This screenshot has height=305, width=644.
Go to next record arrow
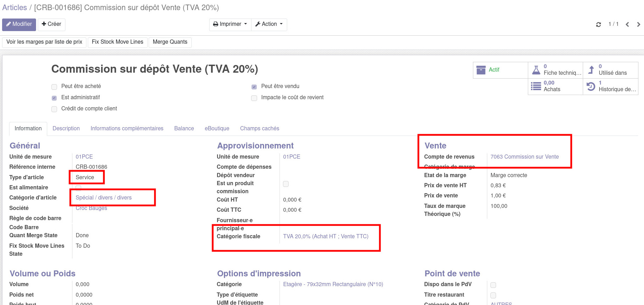click(638, 24)
